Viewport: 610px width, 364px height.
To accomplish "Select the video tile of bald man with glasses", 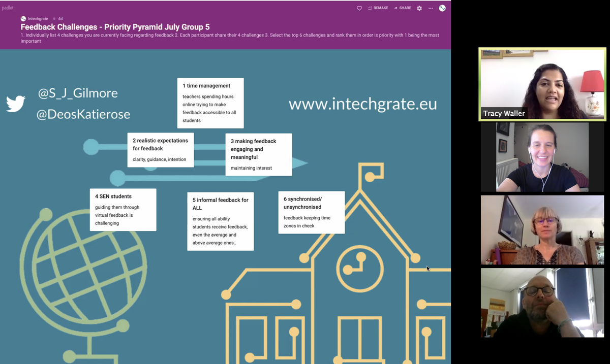I will [x=542, y=303].
